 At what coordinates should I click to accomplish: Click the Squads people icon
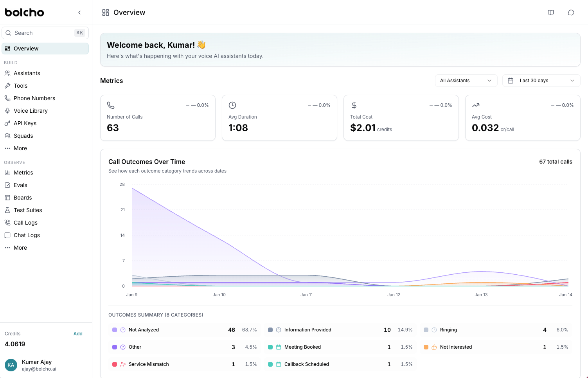(x=7, y=136)
